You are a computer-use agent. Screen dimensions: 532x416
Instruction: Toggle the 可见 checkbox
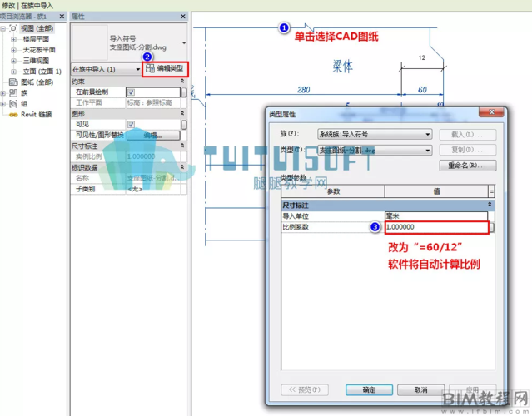click(x=131, y=125)
